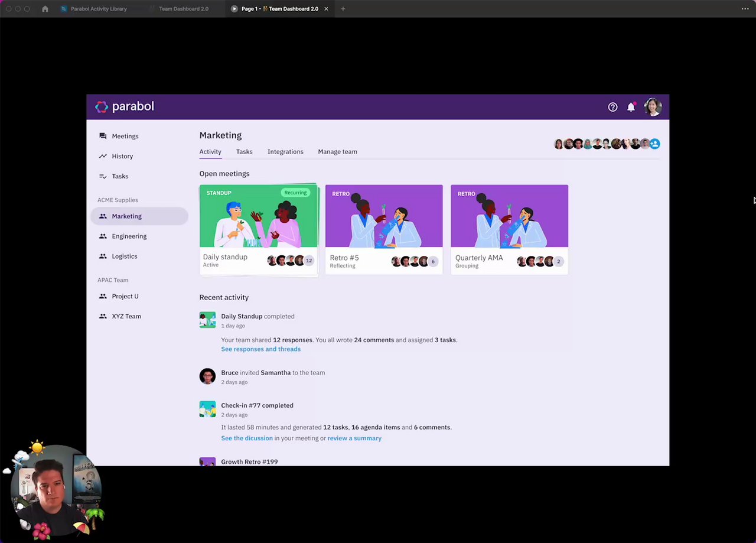
Task: Select Project U in the sidebar
Action: [x=125, y=296]
